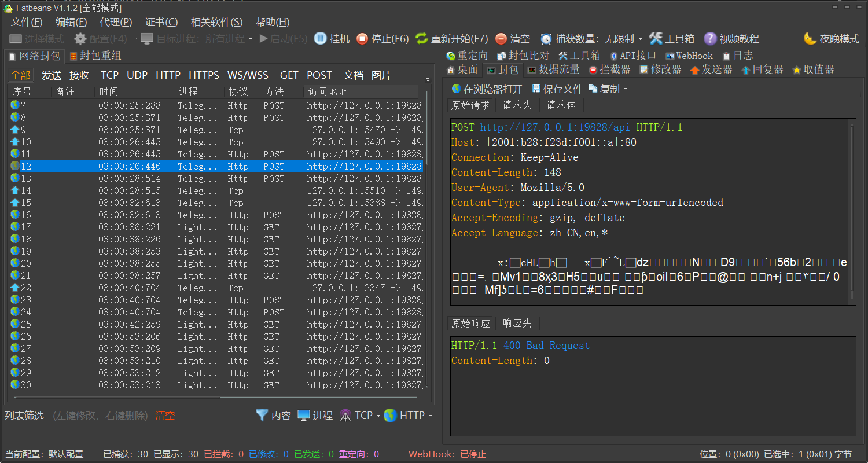868x463 pixels.
Task: Open the 代理(P) menu
Action: 116,22
